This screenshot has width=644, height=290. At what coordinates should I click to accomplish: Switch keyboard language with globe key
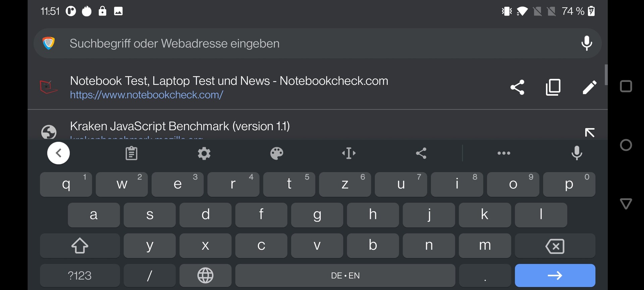205,276
